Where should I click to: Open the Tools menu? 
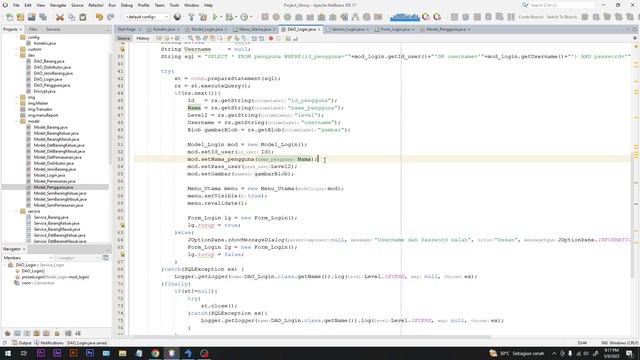tap(174, 5)
